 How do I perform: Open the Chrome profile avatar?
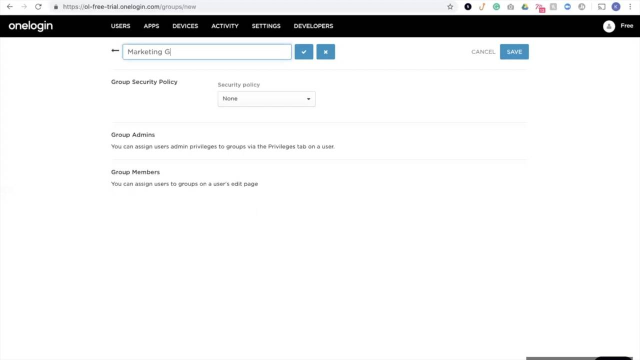616,7
